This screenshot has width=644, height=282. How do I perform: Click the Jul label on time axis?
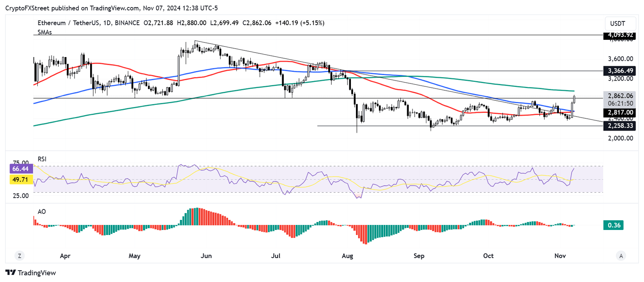click(x=276, y=256)
